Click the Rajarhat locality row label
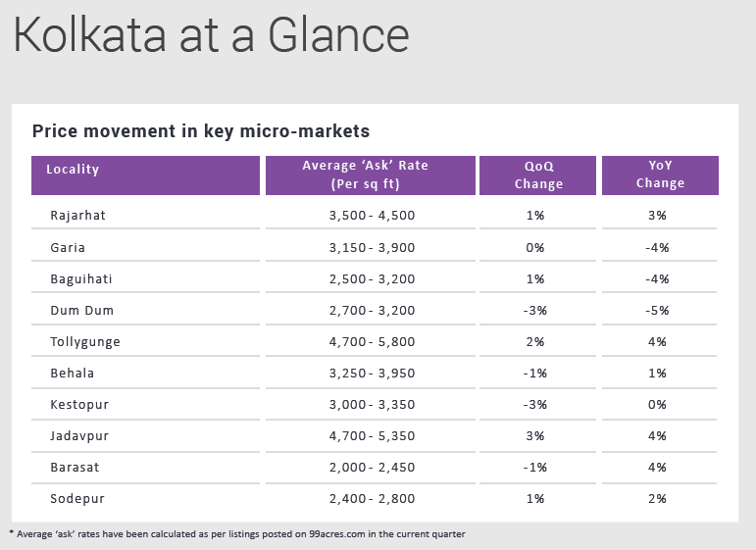This screenshot has width=756, height=550. coord(77,216)
